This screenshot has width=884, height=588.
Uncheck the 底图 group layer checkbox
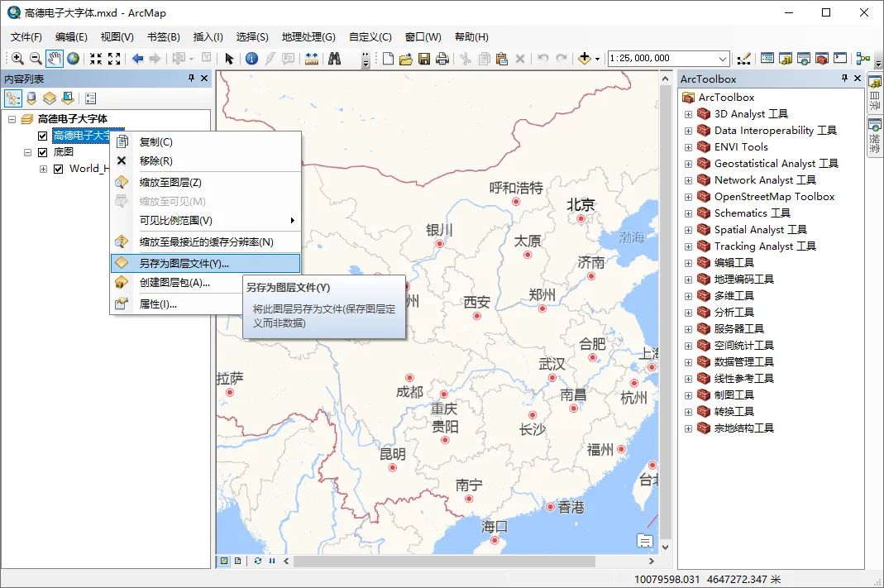(42, 152)
